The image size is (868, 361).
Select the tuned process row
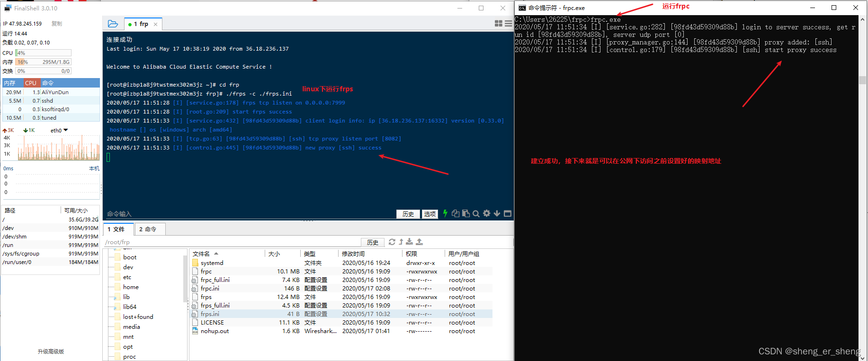click(51, 118)
